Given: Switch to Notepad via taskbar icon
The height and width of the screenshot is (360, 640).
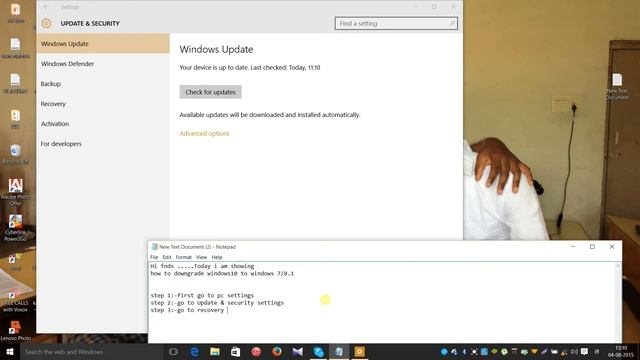Looking at the screenshot, I should click(x=339, y=351).
